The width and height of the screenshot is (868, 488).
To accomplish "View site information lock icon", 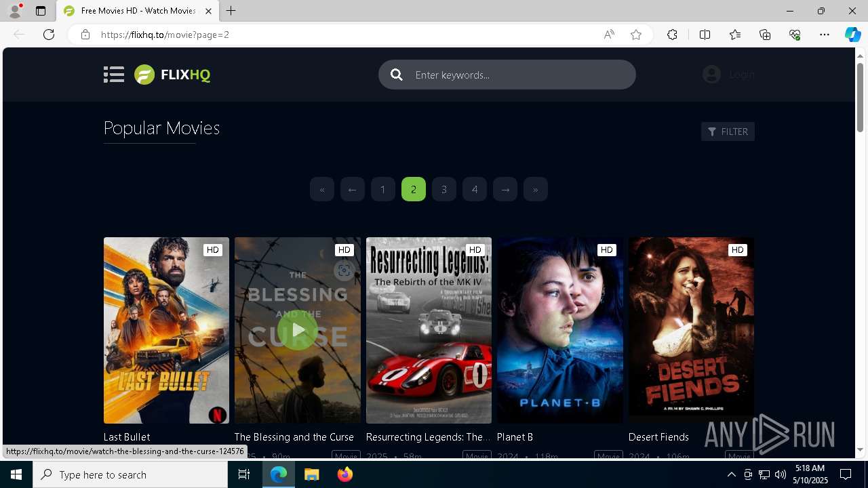I will click(85, 35).
